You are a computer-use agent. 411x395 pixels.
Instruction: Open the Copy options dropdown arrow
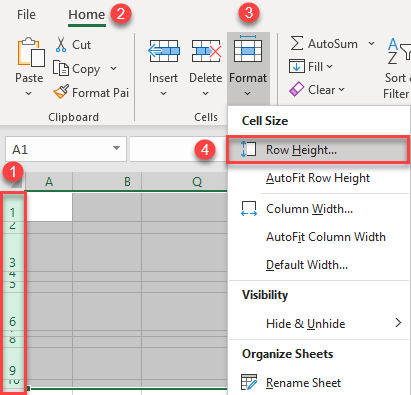[113, 69]
